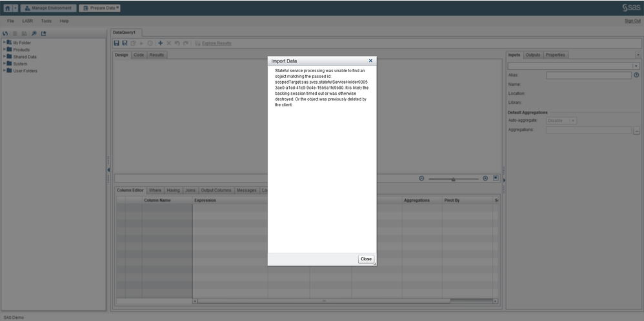644x321 pixels.
Task: Open the Help menu
Action: click(x=64, y=21)
